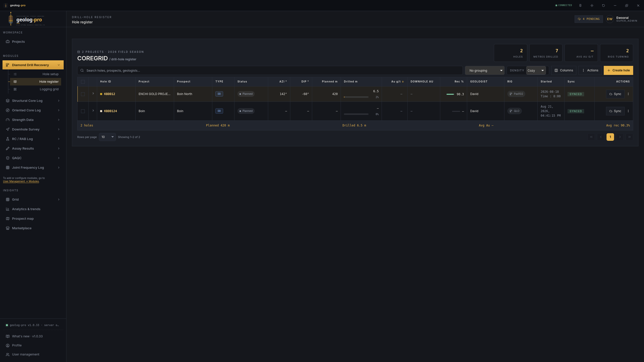Open the kebab menu for KBDD12 row
Image resolution: width=644 pixels, height=362 pixels.
[x=628, y=94]
